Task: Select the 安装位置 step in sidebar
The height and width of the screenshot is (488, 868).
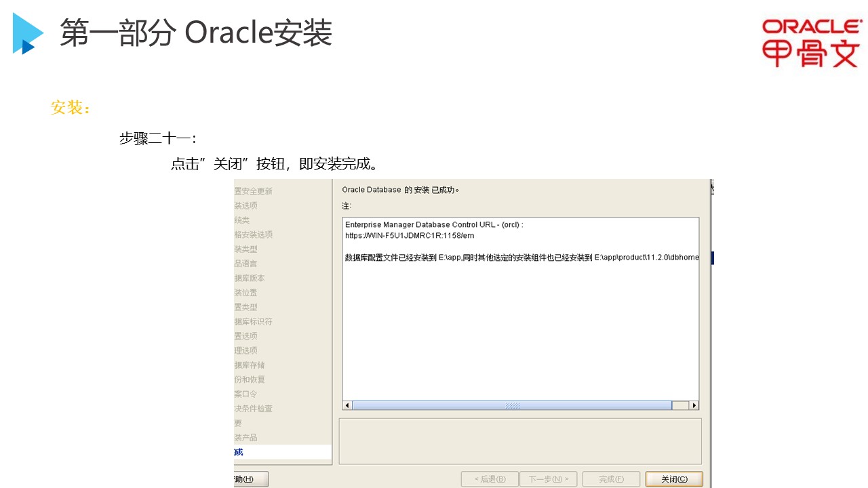Action: tap(245, 293)
